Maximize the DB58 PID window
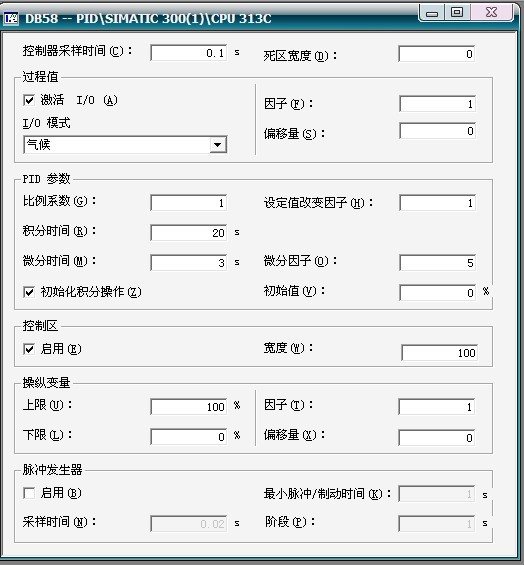Image resolution: width=524 pixels, height=565 pixels. pyautogui.click(x=457, y=13)
